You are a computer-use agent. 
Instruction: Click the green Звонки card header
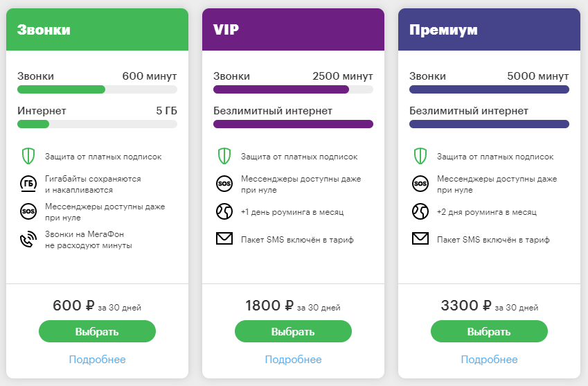point(97,30)
